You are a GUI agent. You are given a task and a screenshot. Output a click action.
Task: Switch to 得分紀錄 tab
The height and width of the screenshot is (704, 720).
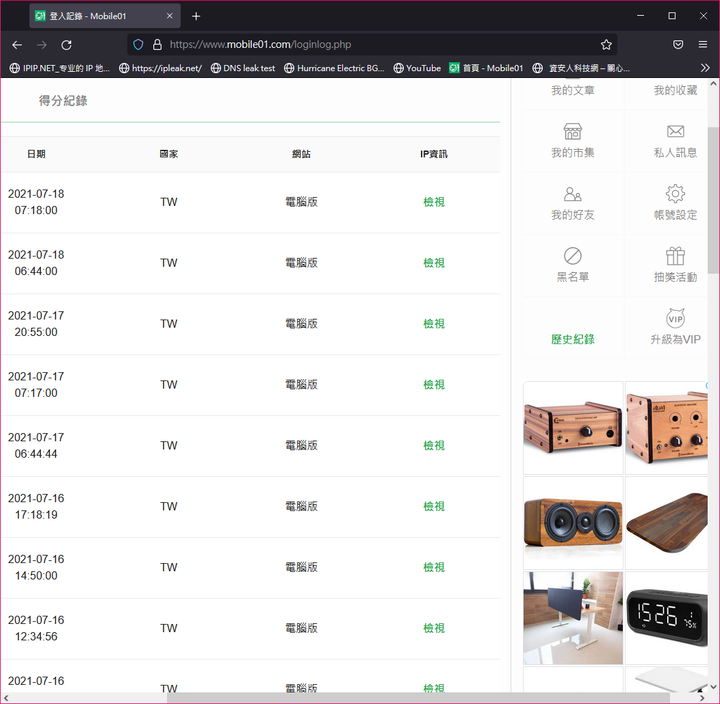[63, 101]
